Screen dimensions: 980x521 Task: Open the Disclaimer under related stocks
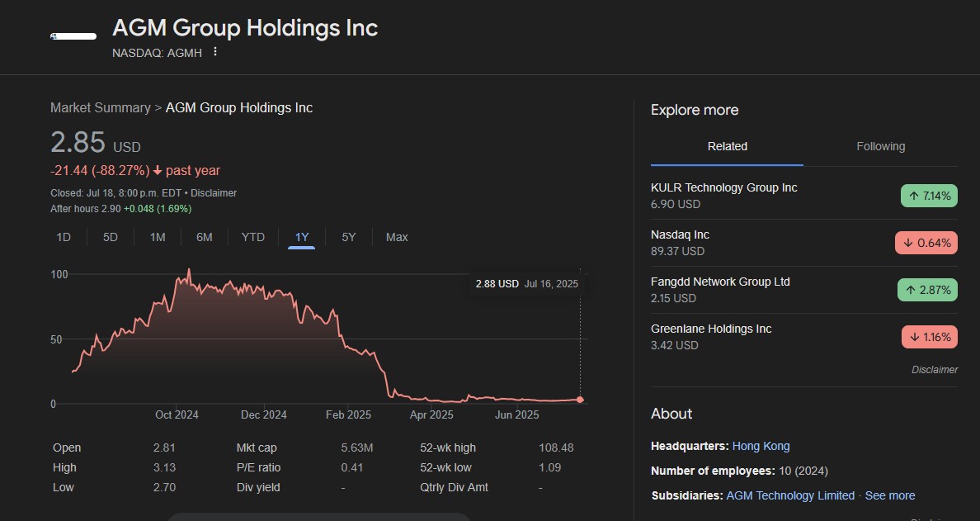[x=935, y=370]
